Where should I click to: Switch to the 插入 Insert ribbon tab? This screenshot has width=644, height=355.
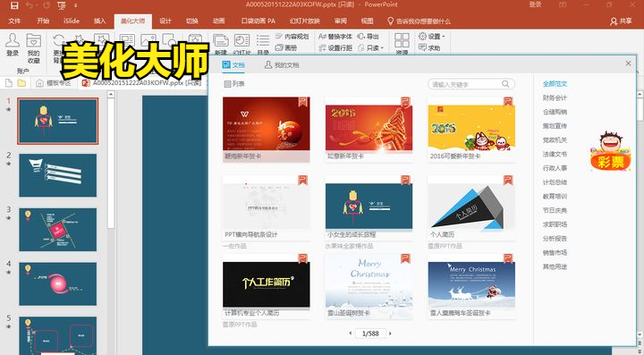pyautogui.click(x=100, y=21)
